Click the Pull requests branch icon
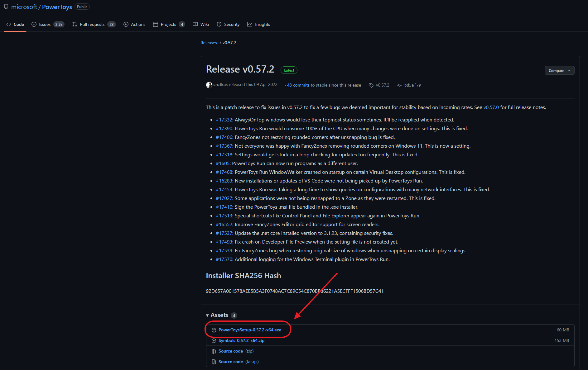This screenshot has height=370, width=588. [x=75, y=24]
